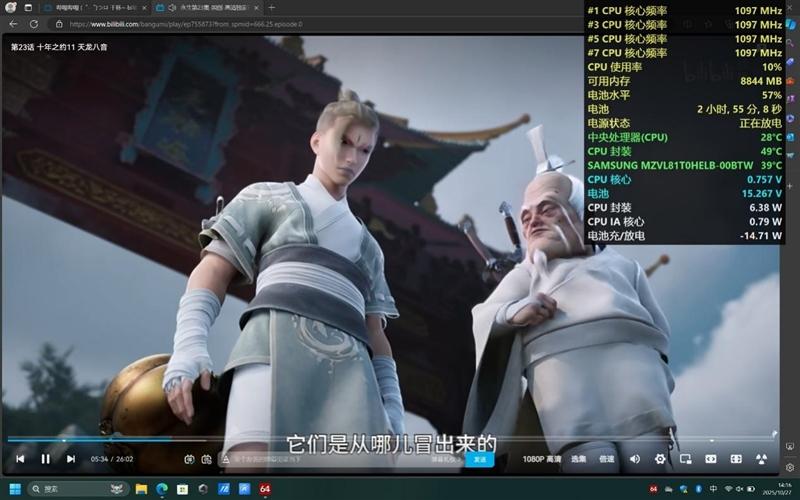The image size is (800, 500).
Task: Mute the video volume speaker icon
Action: (635, 459)
